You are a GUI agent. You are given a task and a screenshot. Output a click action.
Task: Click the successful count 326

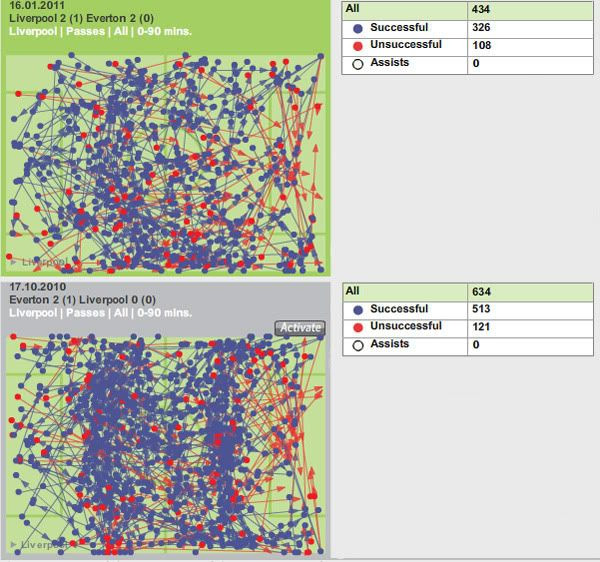(481, 28)
